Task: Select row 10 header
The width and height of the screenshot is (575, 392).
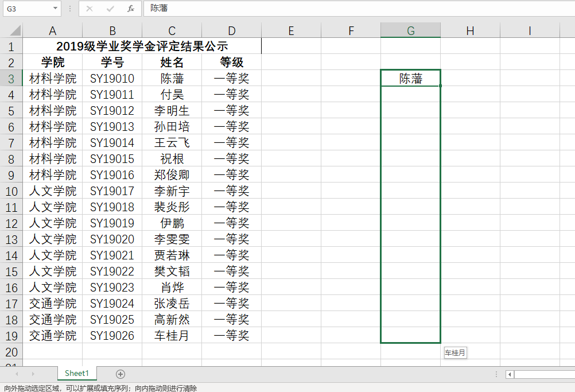Action: point(11,191)
